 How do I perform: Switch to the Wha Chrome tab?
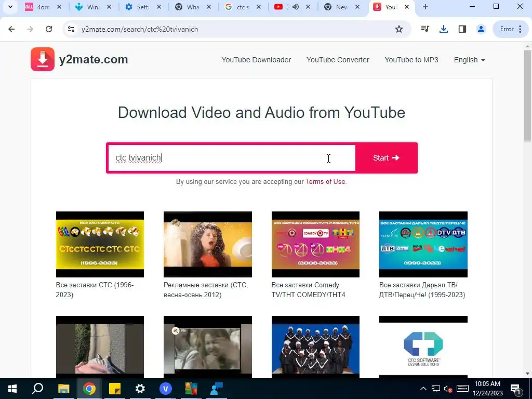click(x=193, y=7)
